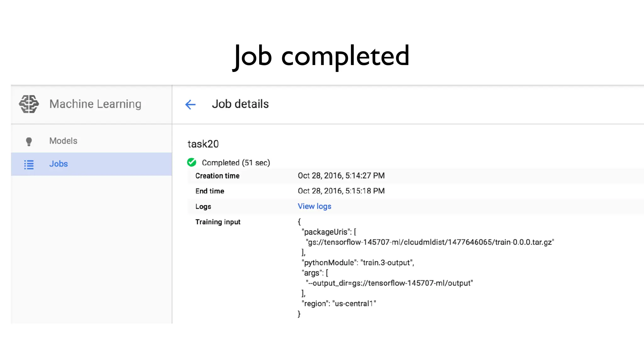Click the gs:// packageUris tar.gz path
The image size is (644, 362).
click(430, 242)
